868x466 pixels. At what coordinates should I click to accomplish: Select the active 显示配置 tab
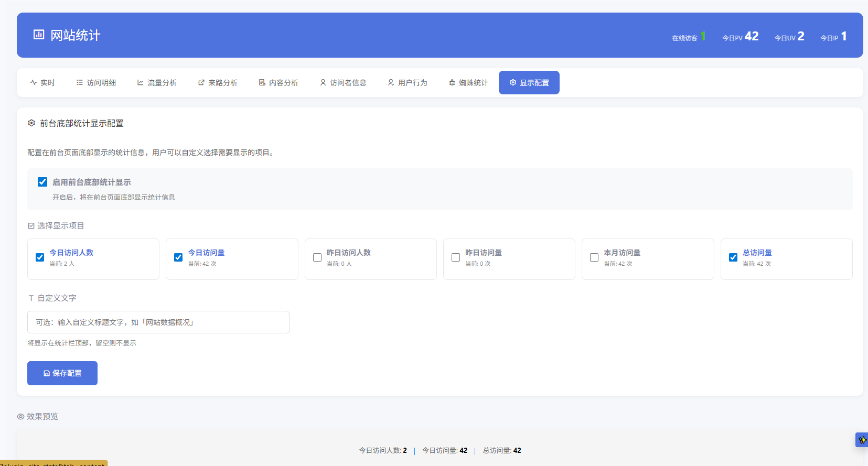tap(529, 83)
